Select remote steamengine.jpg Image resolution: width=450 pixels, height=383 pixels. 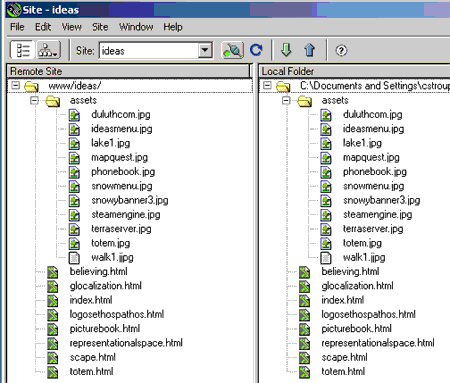(x=126, y=215)
